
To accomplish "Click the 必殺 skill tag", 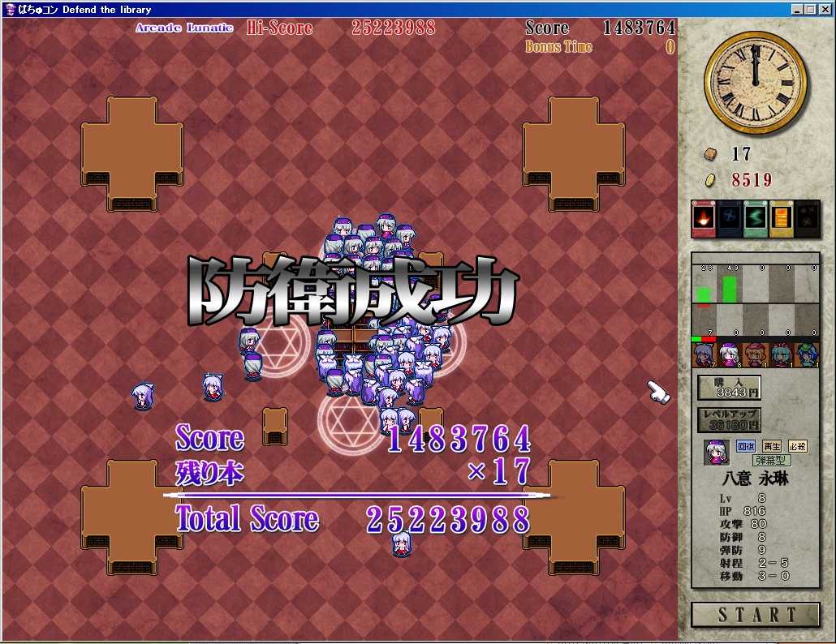I will coord(797,446).
